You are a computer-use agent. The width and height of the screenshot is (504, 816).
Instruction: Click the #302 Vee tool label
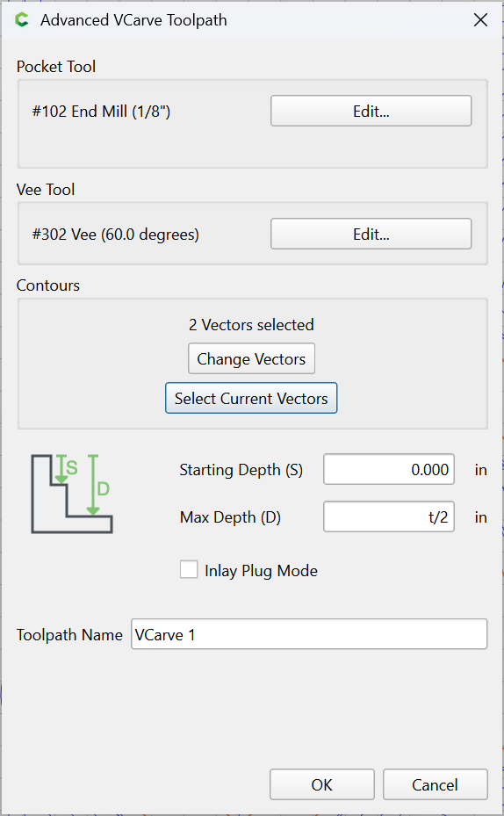pos(116,235)
